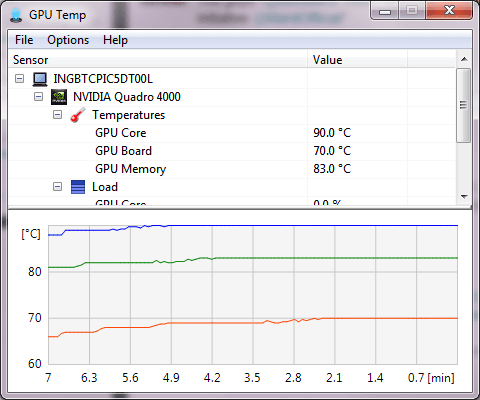Image resolution: width=480 pixels, height=400 pixels.
Task: Click the scrollbar down arrow
Action: pyautogui.click(x=464, y=197)
